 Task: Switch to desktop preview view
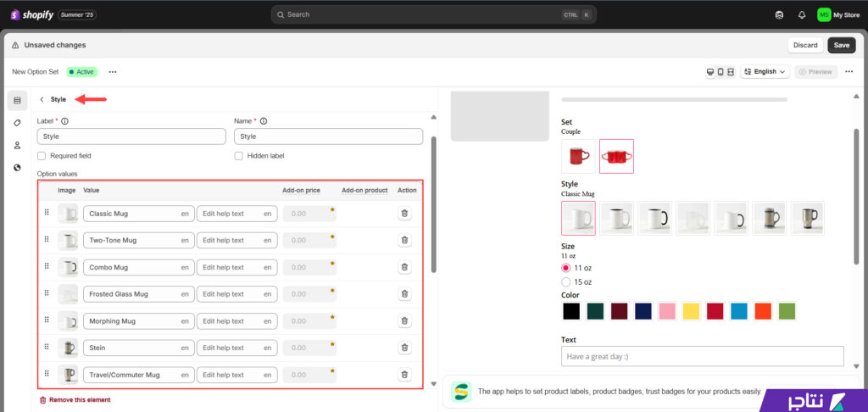click(x=710, y=72)
